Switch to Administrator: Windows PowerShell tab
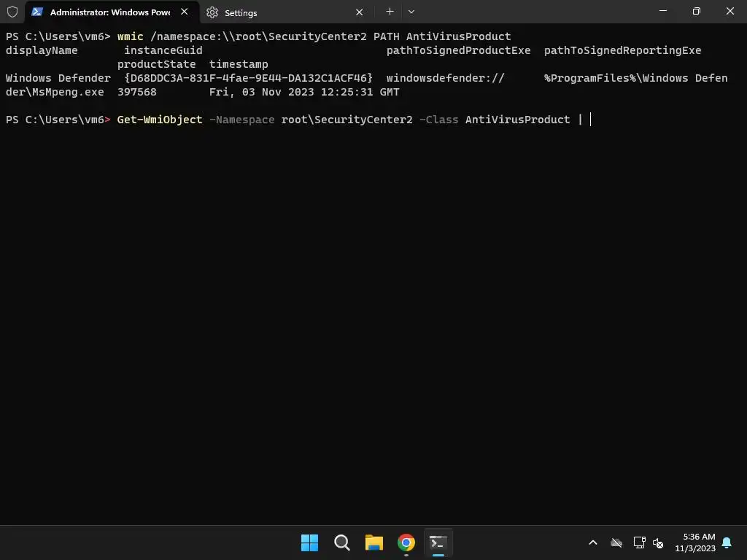The width and height of the screenshot is (747, 560). (x=112, y=12)
